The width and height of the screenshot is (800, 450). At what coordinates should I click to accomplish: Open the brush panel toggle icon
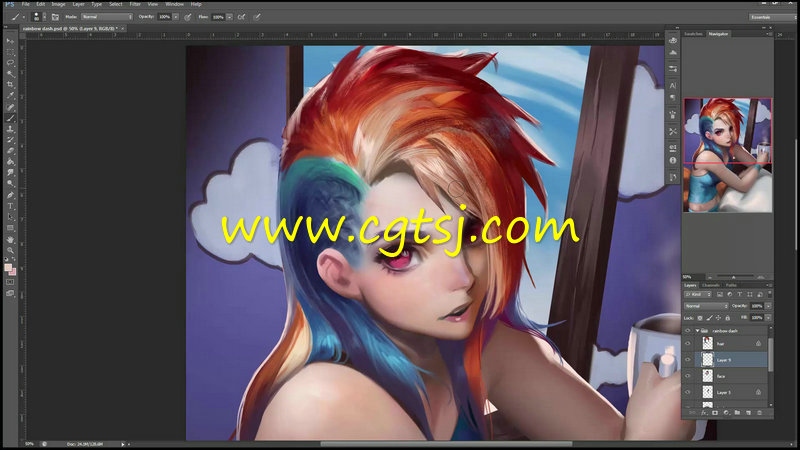coord(55,17)
